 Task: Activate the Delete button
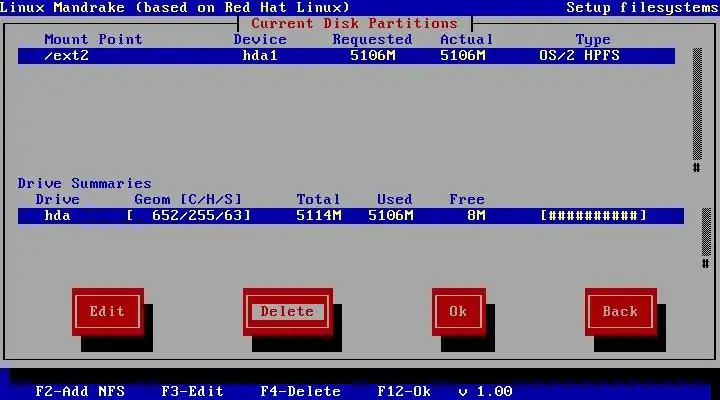click(x=288, y=312)
